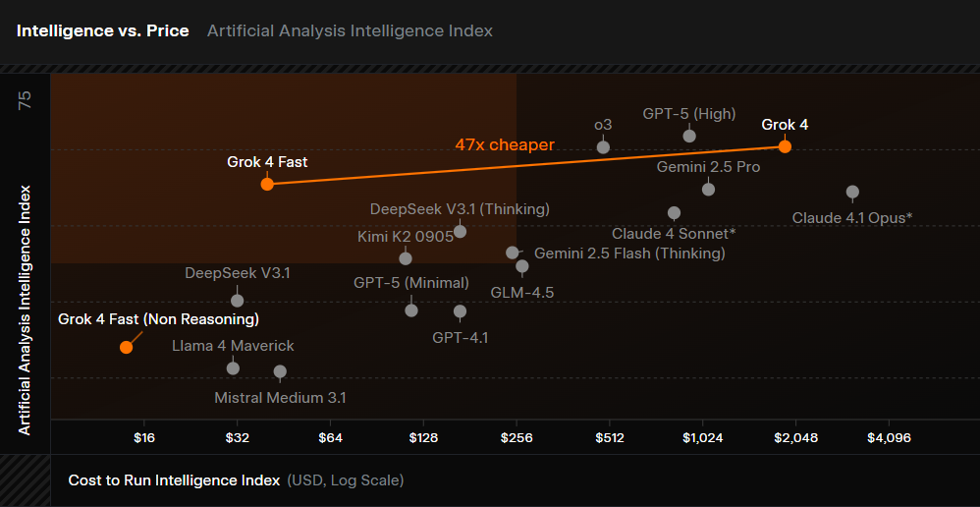The width and height of the screenshot is (980, 507).
Task: Click the Llama 4 Maverick dot
Action: pos(233,368)
